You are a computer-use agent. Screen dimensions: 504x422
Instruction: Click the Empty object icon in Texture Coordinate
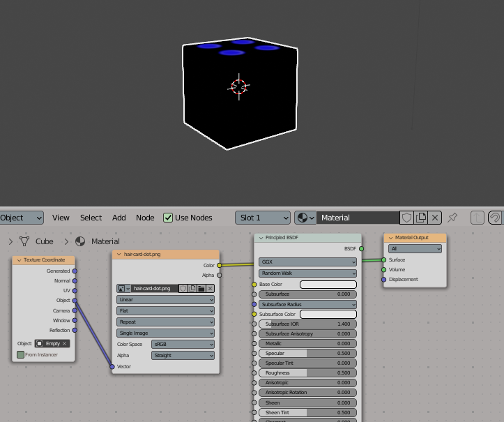click(x=39, y=343)
